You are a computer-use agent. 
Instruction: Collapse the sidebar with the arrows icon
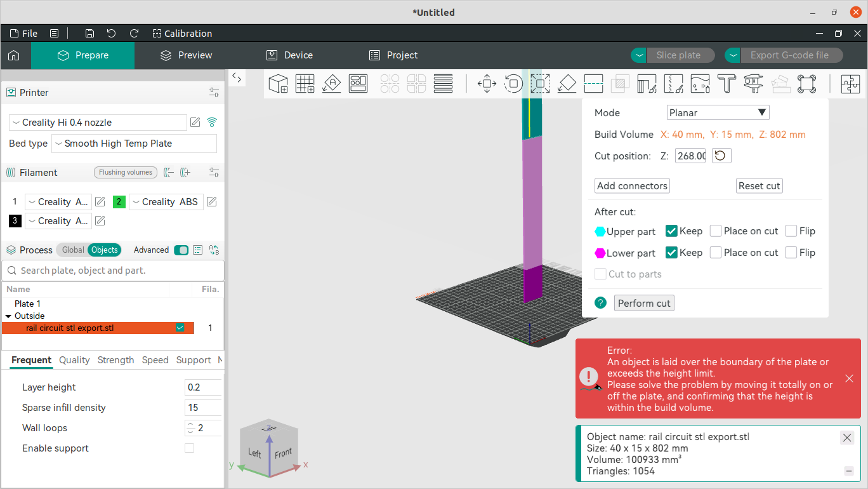coord(237,77)
